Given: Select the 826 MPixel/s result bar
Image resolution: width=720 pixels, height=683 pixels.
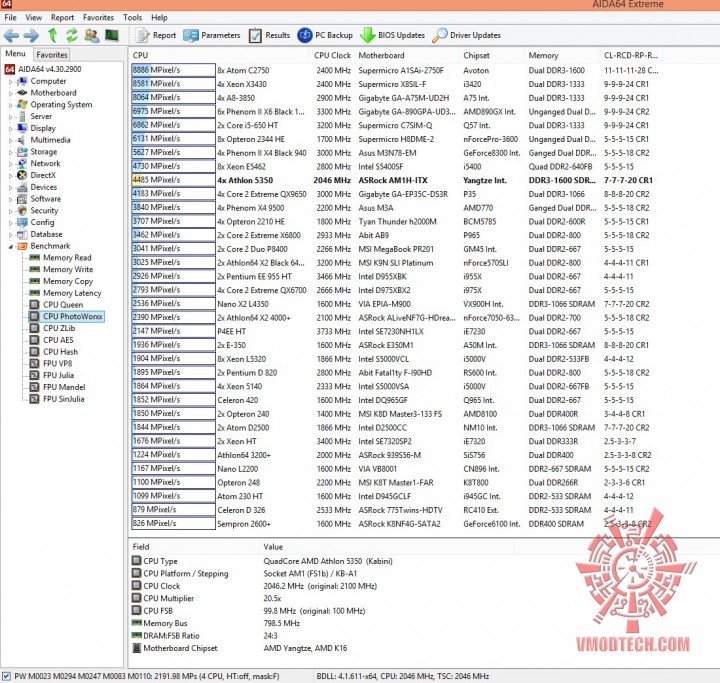Looking at the screenshot, I should pos(173,524).
